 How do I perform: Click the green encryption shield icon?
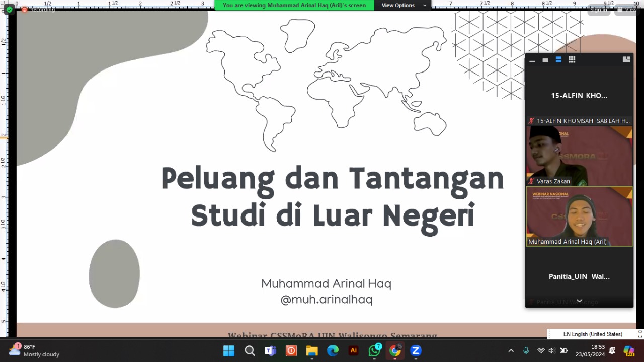(x=9, y=10)
